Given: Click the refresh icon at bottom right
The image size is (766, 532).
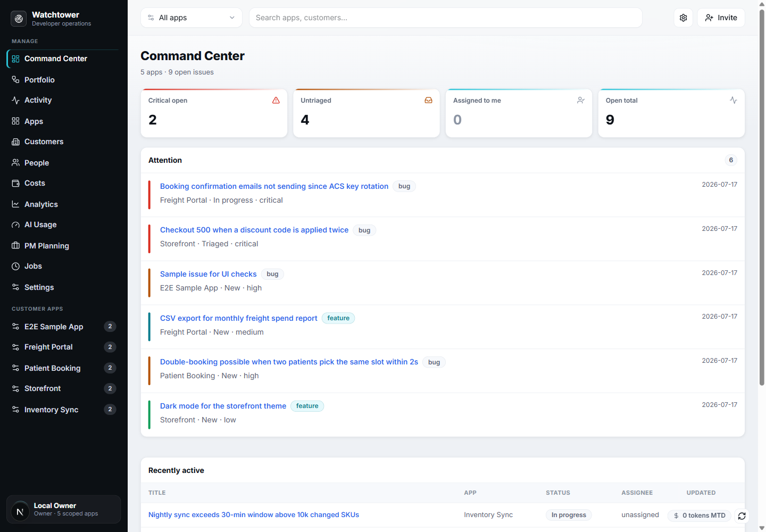Looking at the screenshot, I should 742,516.
